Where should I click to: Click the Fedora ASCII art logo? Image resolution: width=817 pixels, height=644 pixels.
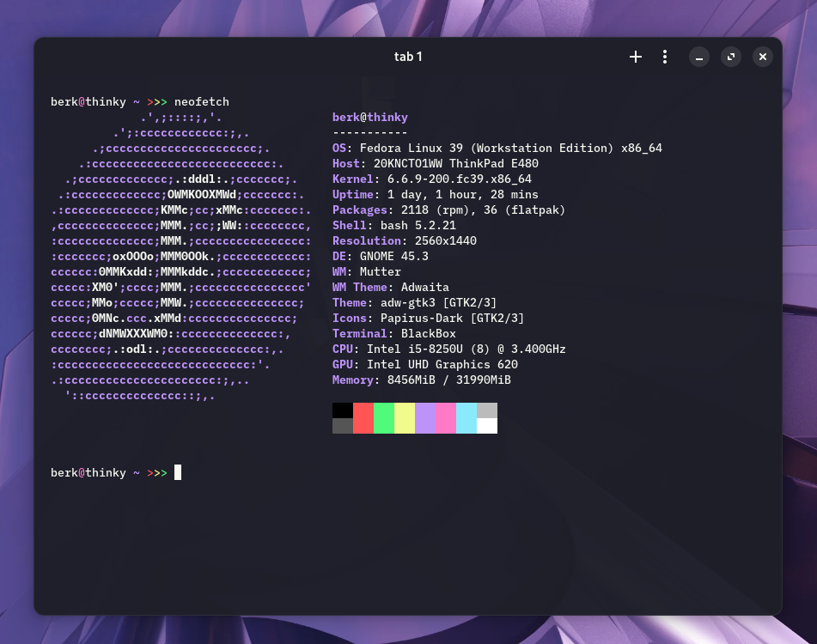180,257
